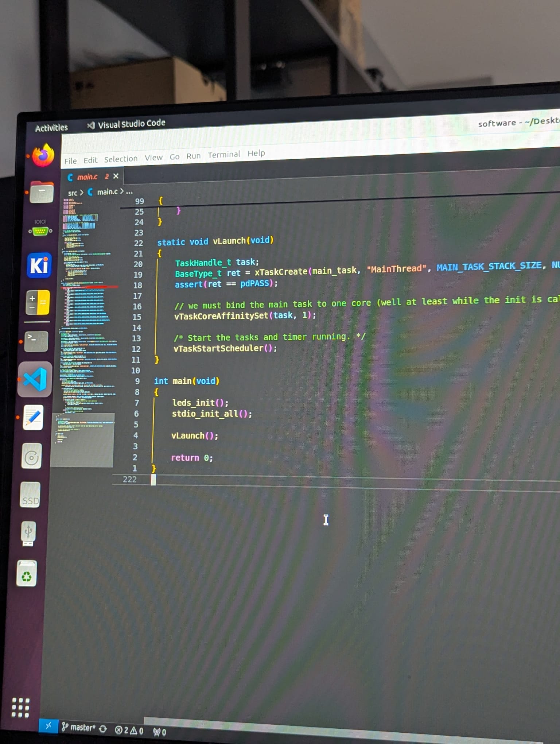Launch the serial port terminal dock icon
The height and width of the screenshot is (744, 560).
pos(40,229)
